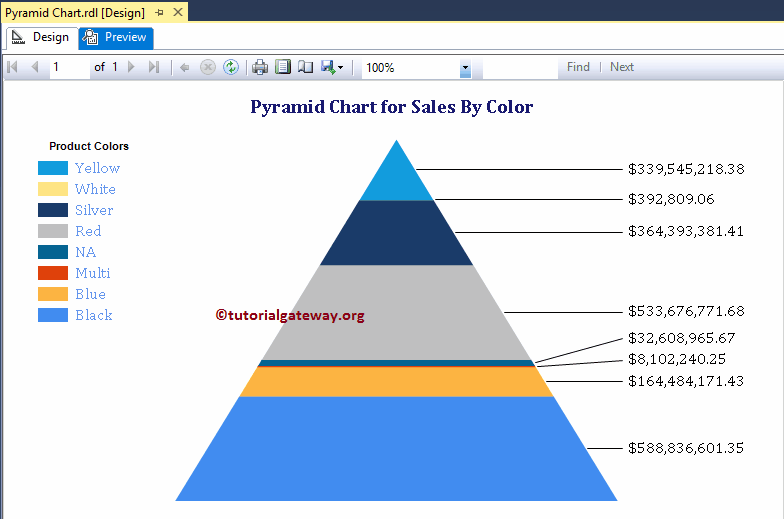Viewport: 784px width, 519px height.
Task: Toggle the print layout view
Action: pos(283,67)
